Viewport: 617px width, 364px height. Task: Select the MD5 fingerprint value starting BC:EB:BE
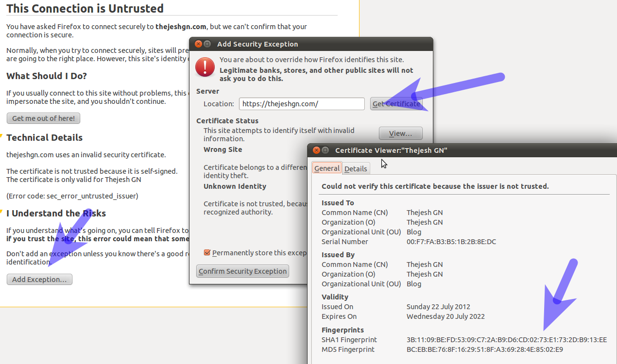click(x=485, y=349)
